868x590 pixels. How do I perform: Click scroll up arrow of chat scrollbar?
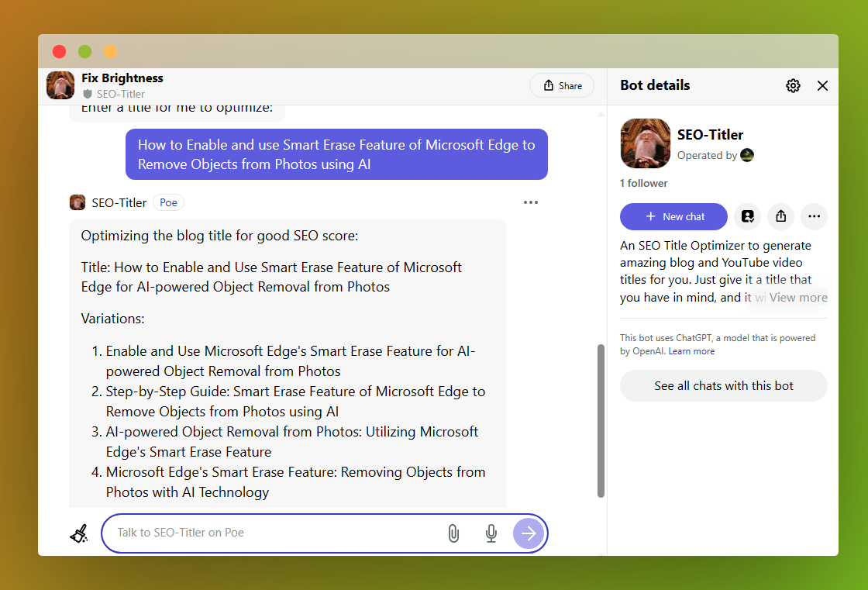pos(601,113)
